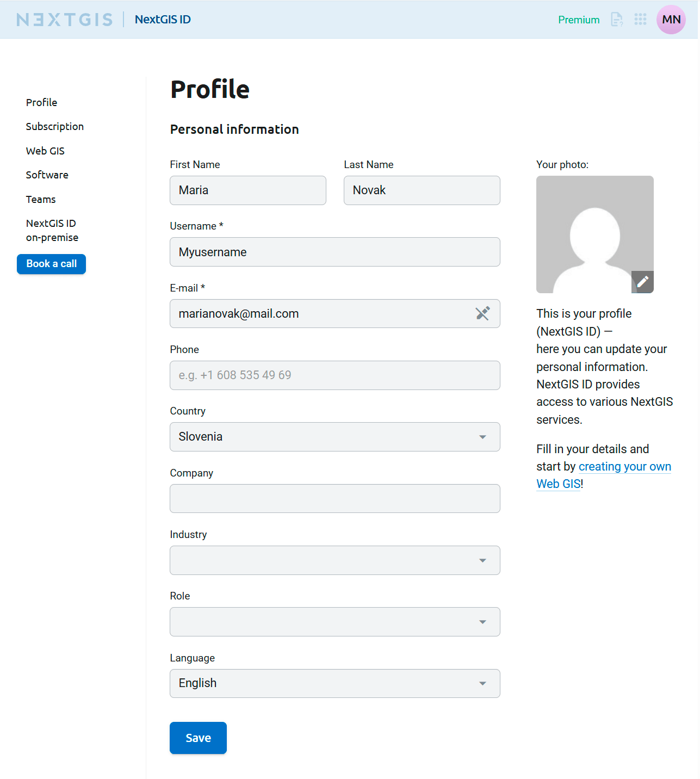Click the edit e-mail pencil icon

click(482, 313)
